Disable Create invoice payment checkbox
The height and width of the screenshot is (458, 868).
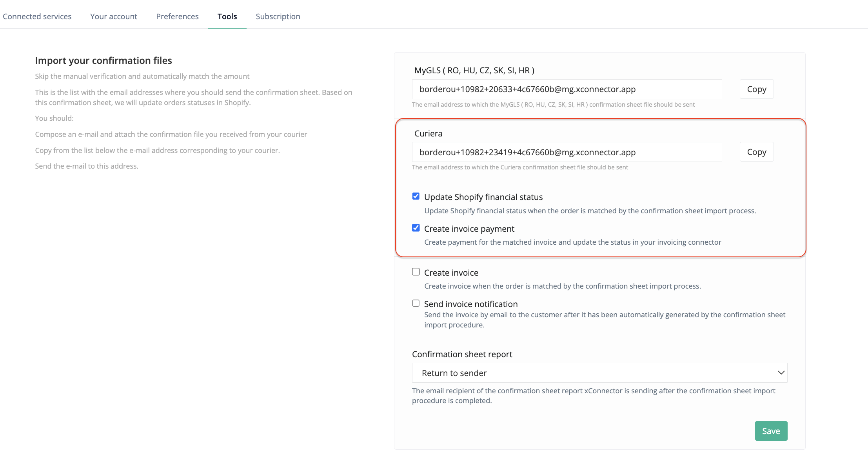416,228
